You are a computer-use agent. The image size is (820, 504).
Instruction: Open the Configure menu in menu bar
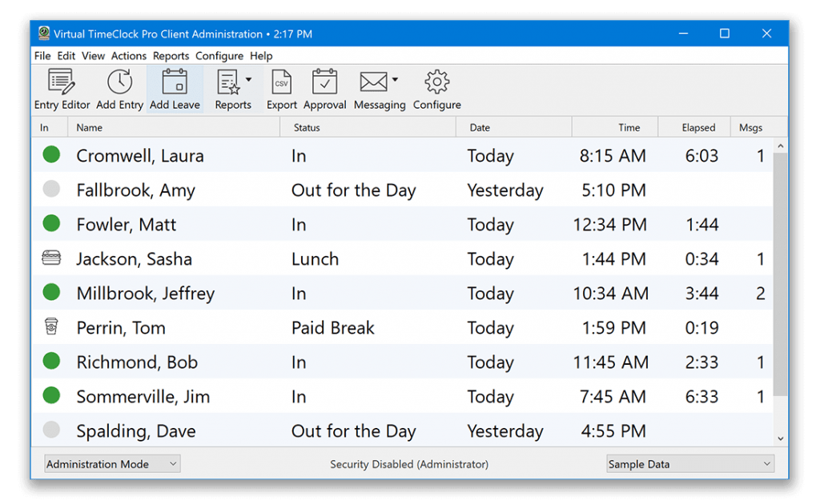[219, 56]
